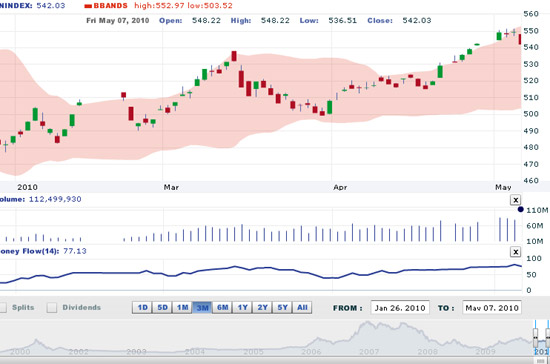Click the date Fri May 07, 2010
The height and width of the screenshot is (364, 550).
(118, 21)
